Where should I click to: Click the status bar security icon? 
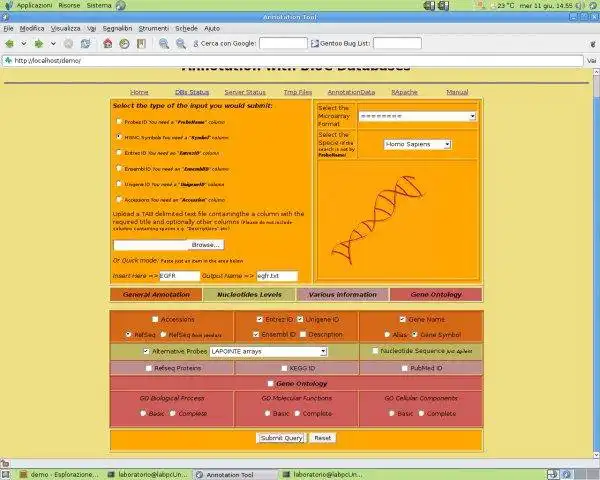click(x=4, y=463)
